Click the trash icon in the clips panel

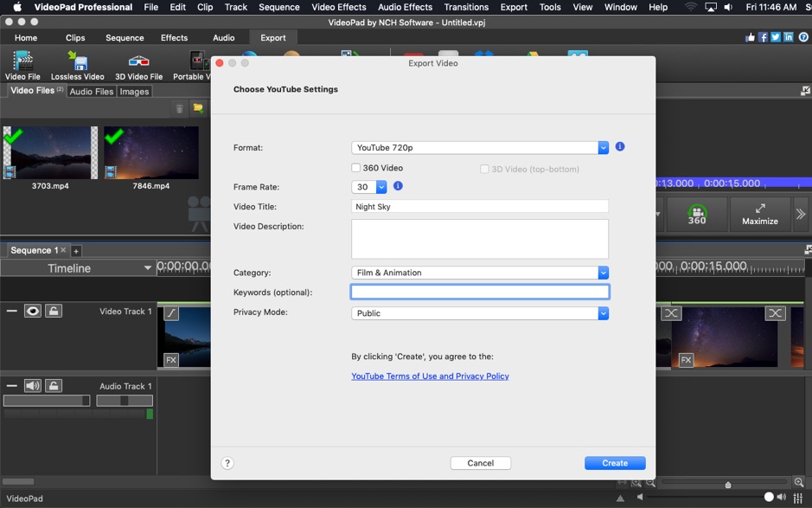point(180,108)
